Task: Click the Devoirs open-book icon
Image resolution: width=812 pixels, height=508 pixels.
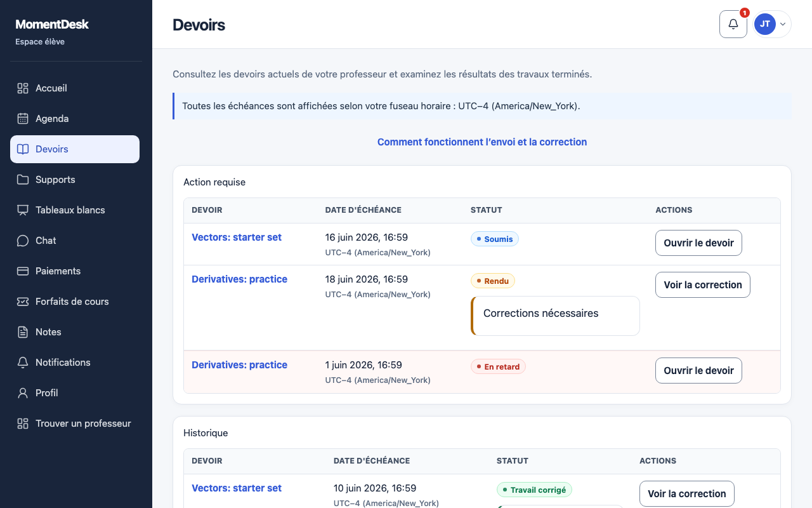Action: coord(23,149)
